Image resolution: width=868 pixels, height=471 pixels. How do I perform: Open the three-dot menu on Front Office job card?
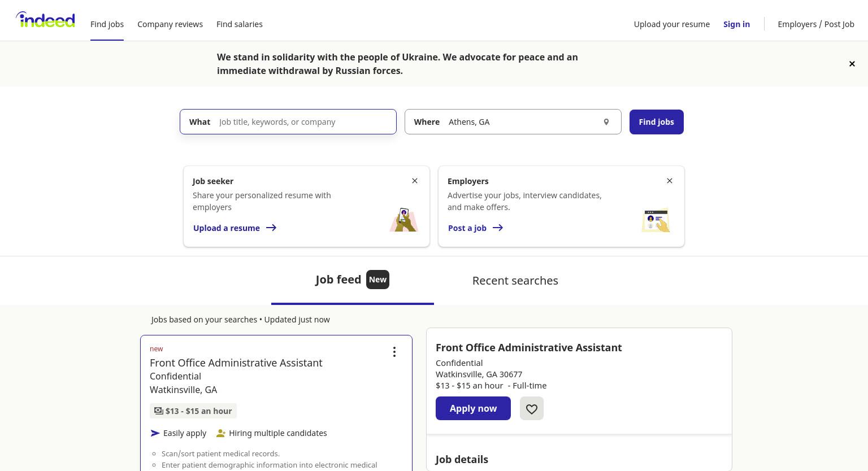pyautogui.click(x=394, y=352)
